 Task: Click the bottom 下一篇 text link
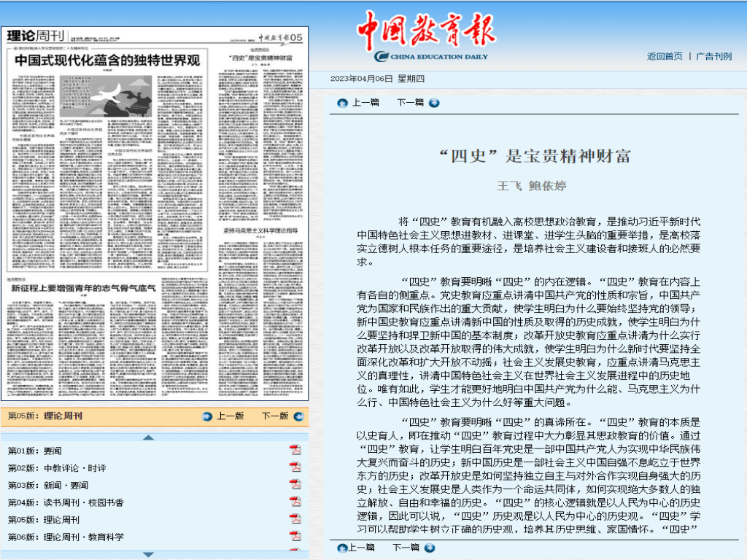406,548
